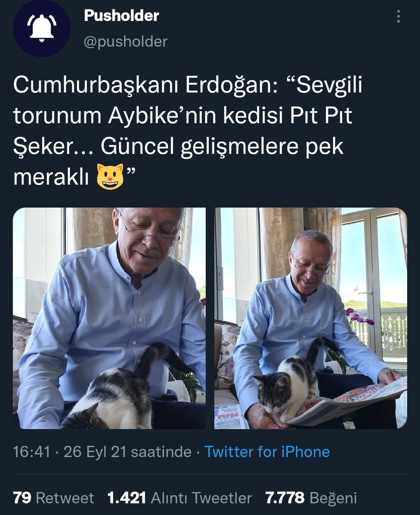Tap the 79 retweet count number
Image resolution: width=420 pixels, height=515 pixels.
22,498
